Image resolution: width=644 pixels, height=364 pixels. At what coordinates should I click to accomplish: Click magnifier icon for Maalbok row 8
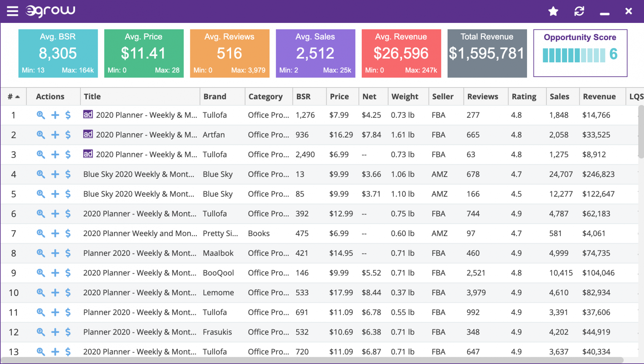click(x=41, y=253)
